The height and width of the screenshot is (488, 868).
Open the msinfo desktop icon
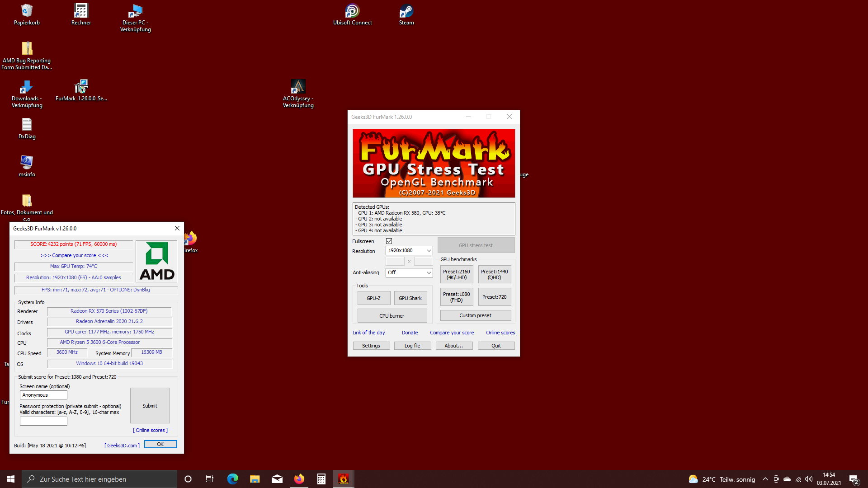[x=27, y=163]
